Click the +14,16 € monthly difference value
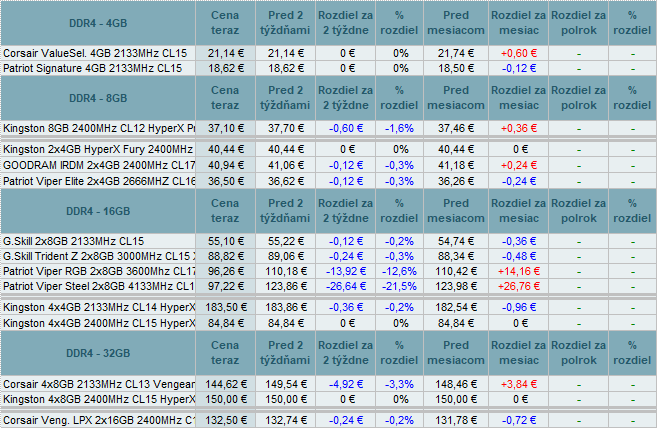 click(519, 271)
